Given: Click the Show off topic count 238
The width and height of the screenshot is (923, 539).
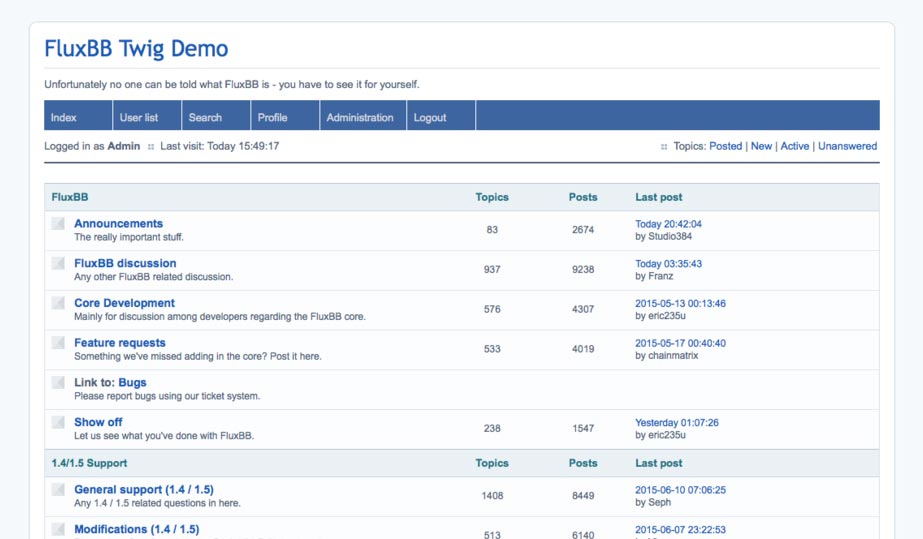Looking at the screenshot, I should pos(492,428).
